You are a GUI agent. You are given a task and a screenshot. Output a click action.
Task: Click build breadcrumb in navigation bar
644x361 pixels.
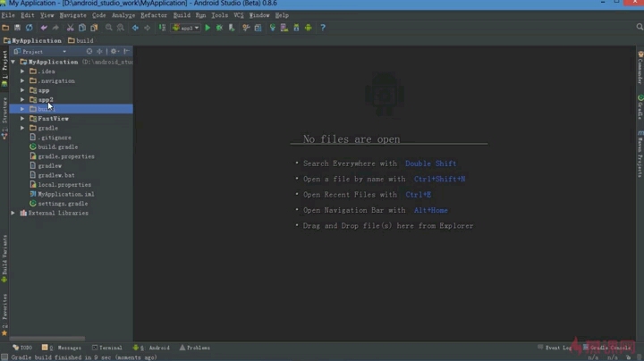click(x=80, y=40)
